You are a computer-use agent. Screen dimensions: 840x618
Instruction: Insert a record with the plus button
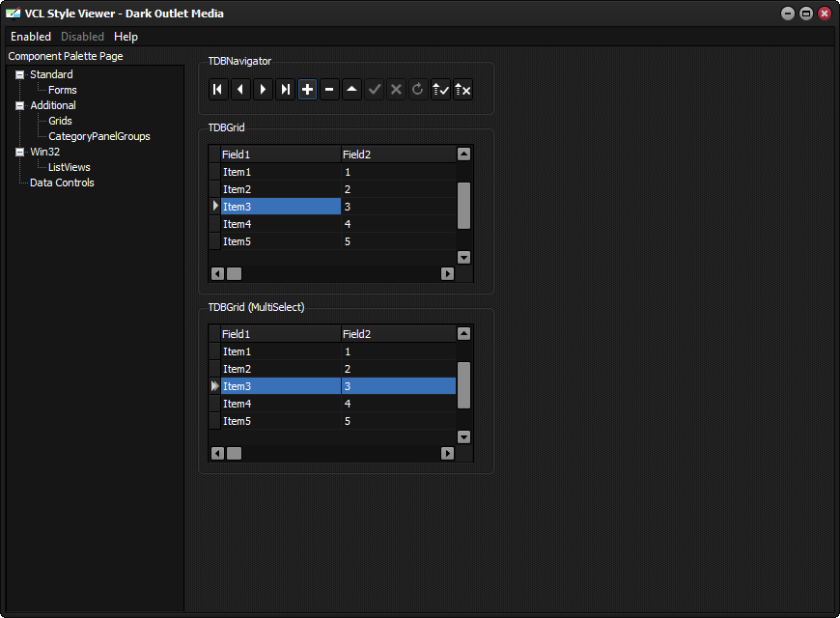[307, 90]
